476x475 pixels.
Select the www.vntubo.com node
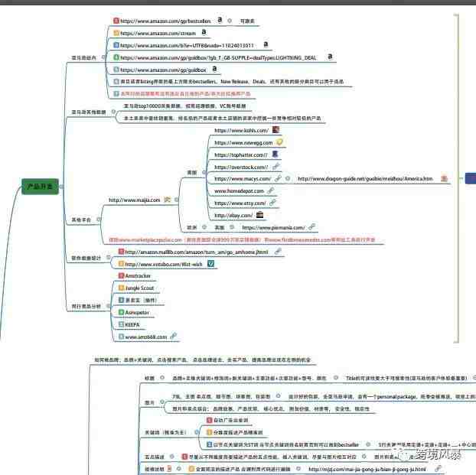[164, 265]
